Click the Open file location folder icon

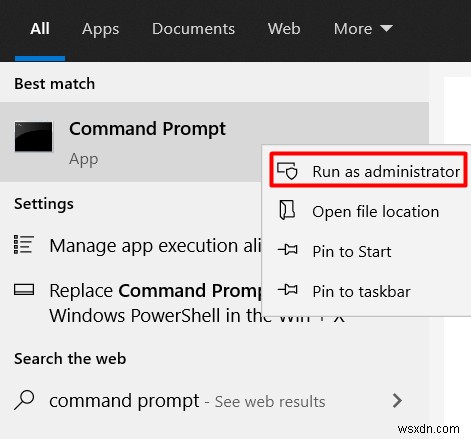coord(287,210)
